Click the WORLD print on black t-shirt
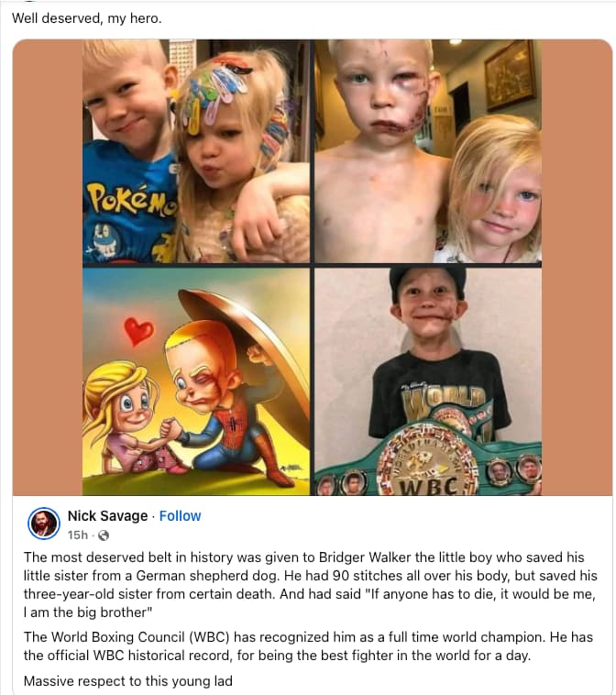The image size is (616, 695). 444,400
